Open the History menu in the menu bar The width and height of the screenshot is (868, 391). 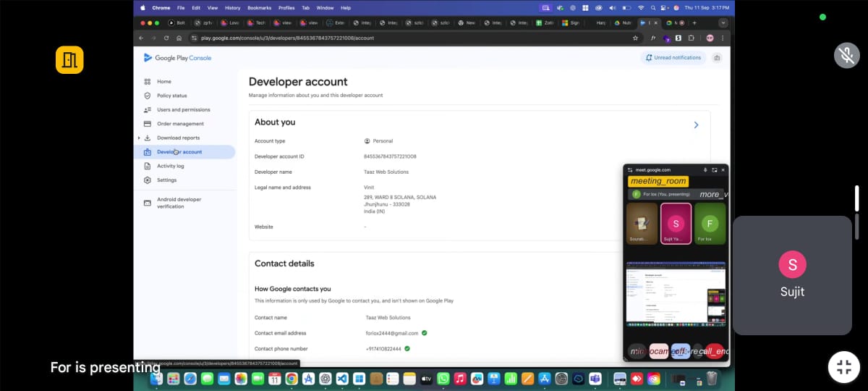[232, 8]
